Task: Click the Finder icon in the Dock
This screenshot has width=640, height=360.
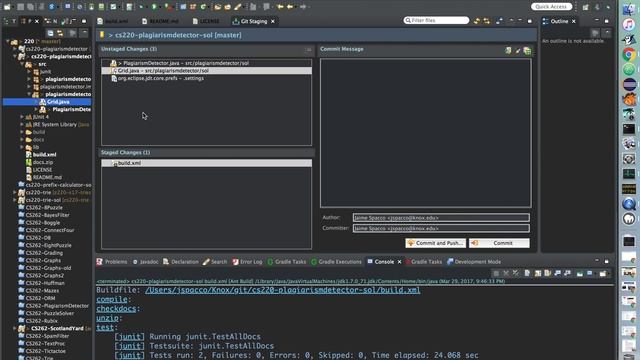Action: tap(629, 9)
